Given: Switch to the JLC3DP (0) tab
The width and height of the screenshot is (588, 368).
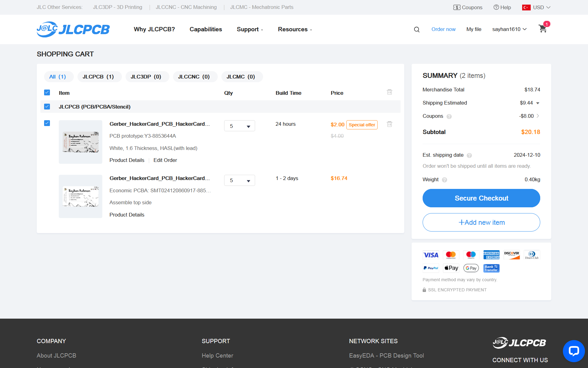Looking at the screenshot, I should 146,77.
